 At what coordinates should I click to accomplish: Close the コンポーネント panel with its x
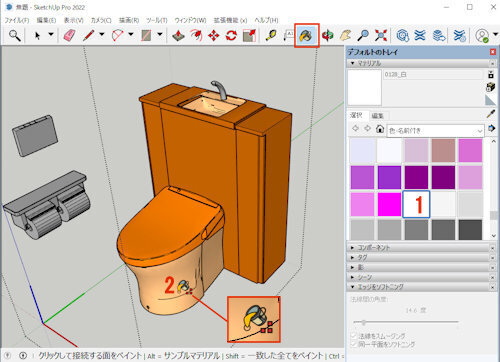click(493, 248)
